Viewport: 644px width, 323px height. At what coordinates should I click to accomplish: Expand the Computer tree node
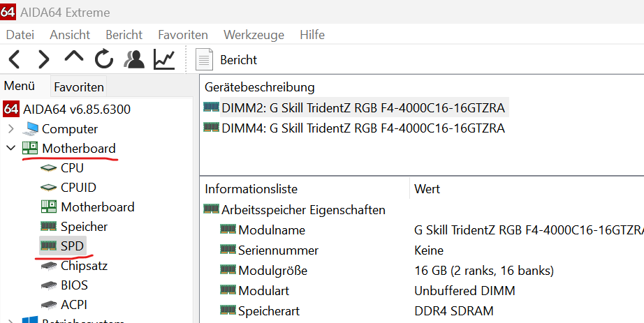(11, 129)
